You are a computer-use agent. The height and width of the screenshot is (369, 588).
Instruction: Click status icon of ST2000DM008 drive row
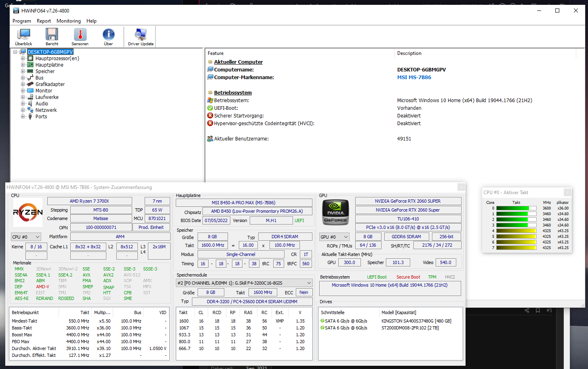tap(322, 328)
